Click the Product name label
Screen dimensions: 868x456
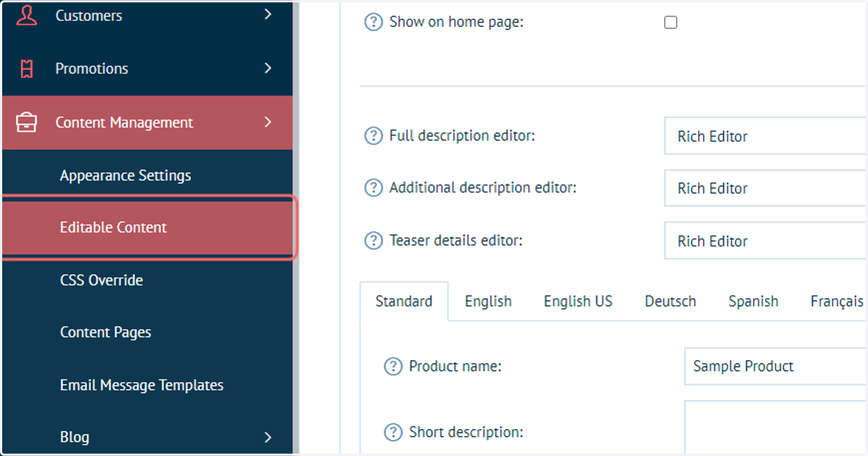(455, 366)
